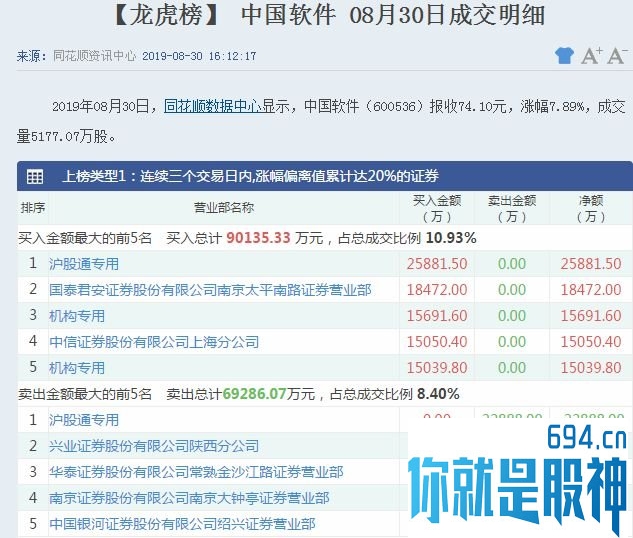Image resolution: width=633 pixels, height=538 pixels.
Task: Click the 排序 column header
Action: pyautogui.click(x=33, y=208)
